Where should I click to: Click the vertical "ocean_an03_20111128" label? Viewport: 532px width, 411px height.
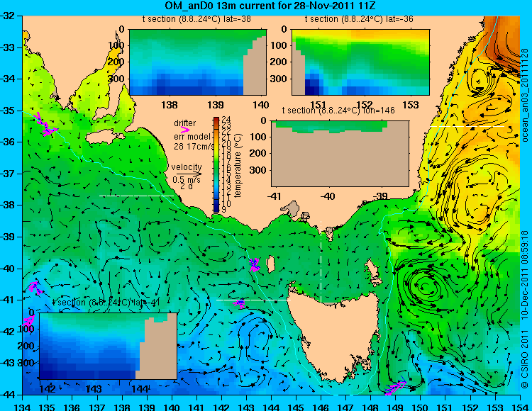[x=525, y=95]
